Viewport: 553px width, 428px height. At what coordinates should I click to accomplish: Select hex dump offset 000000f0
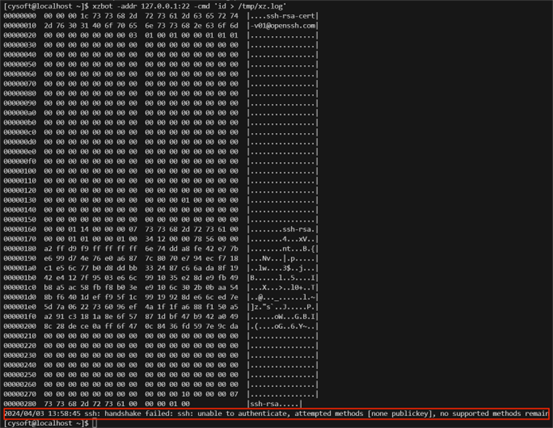(20, 161)
